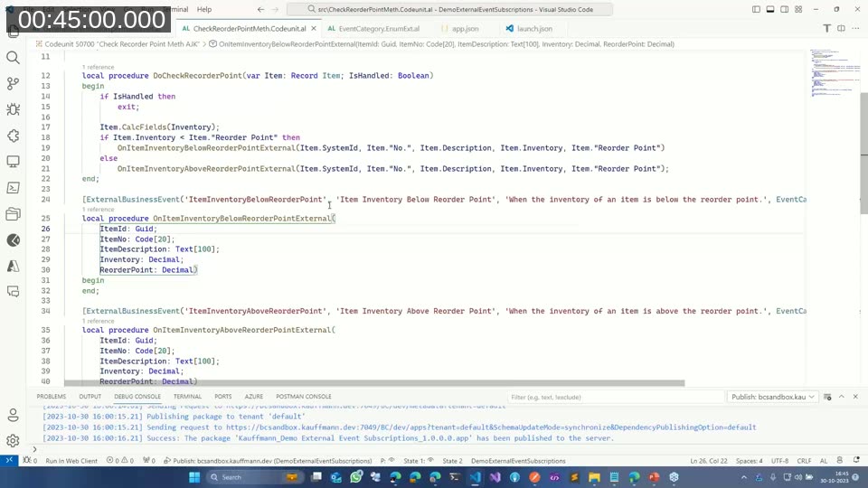This screenshot has height=488, width=868.
Task: Open Remote Explorer in activity bar
Action: tap(13, 162)
